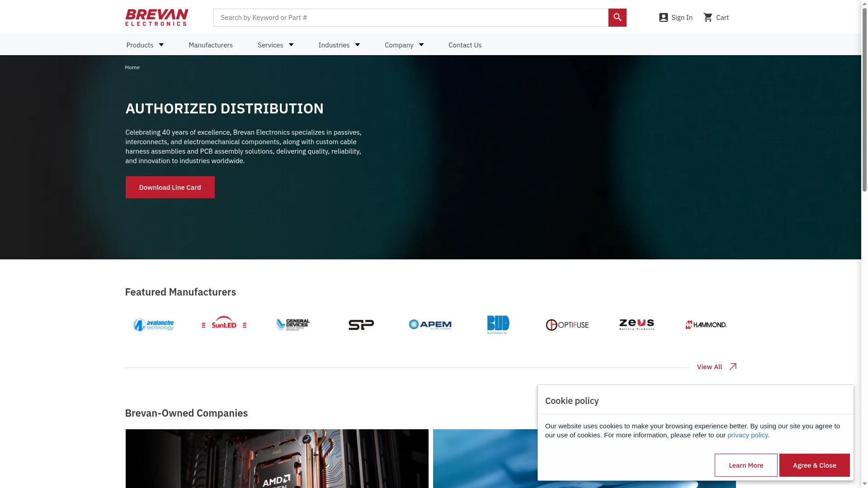Screen dimensions: 868x488
Task: Open the View All manufacturers link
Action: 709,366
